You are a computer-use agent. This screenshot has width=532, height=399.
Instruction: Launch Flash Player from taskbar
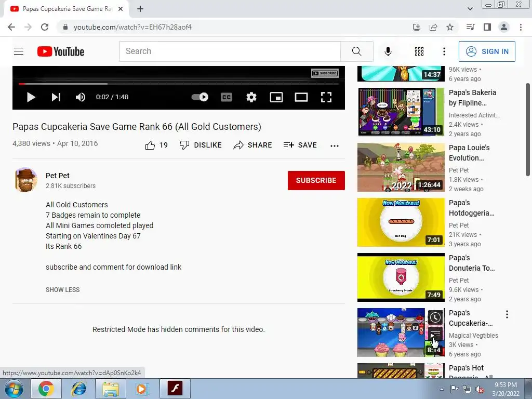175,389
